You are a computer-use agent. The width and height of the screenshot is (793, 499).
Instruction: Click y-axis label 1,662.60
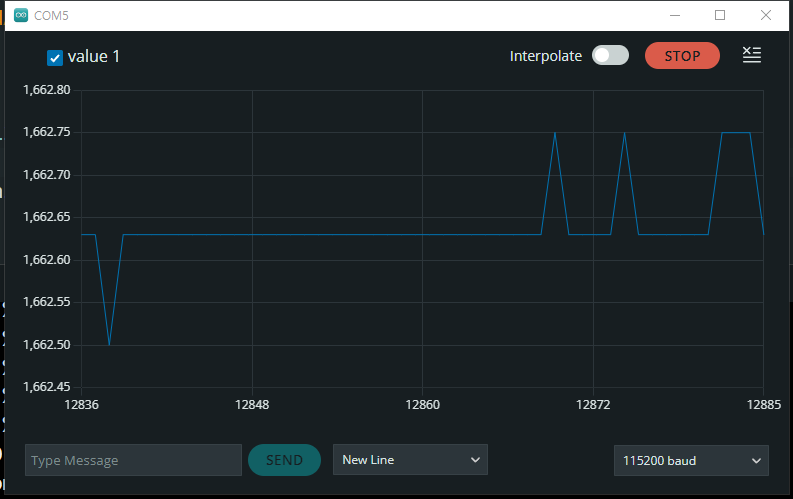pyautogui.click(x=47, y=260)
